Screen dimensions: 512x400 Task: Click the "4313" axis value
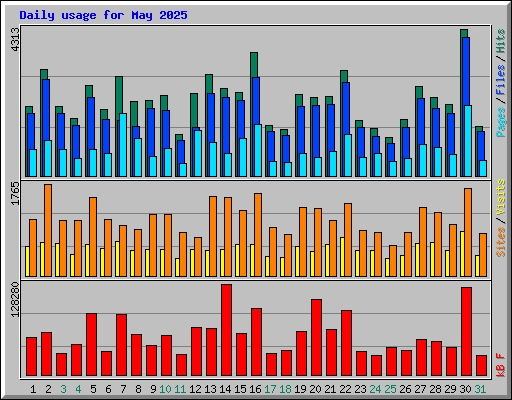coord(15,40)
